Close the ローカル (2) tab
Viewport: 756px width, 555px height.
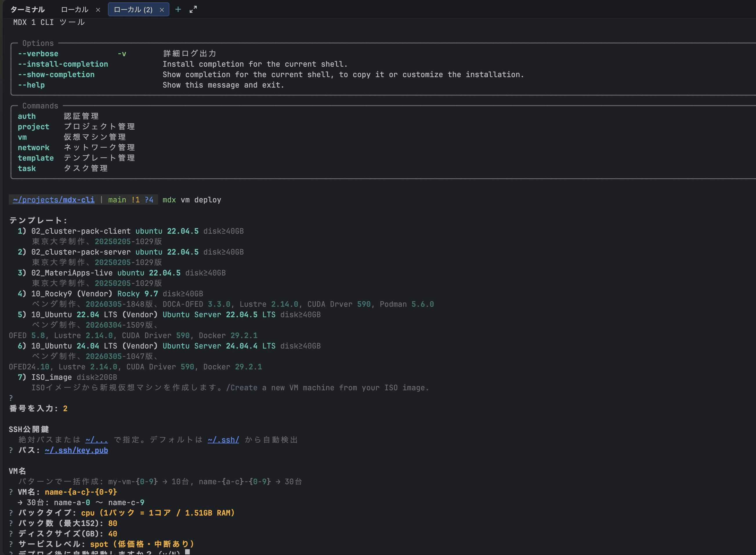(x=162, y=10)
